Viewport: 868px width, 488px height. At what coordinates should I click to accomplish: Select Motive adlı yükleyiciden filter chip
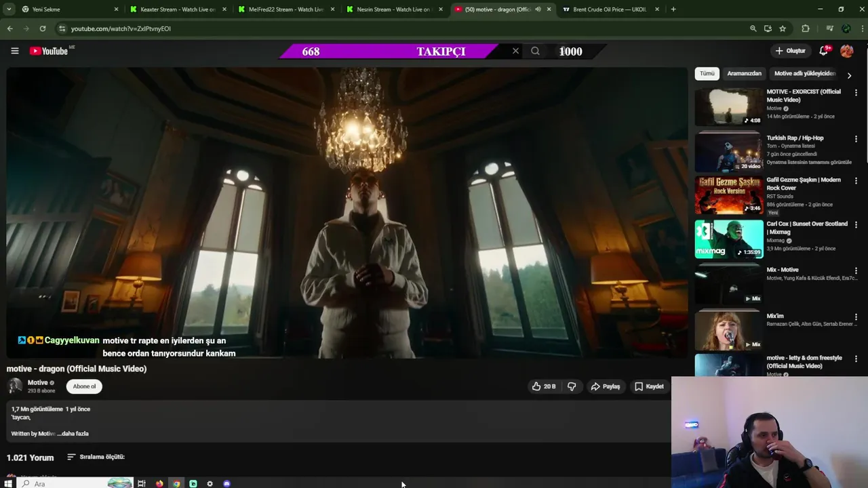pos(805,73)
